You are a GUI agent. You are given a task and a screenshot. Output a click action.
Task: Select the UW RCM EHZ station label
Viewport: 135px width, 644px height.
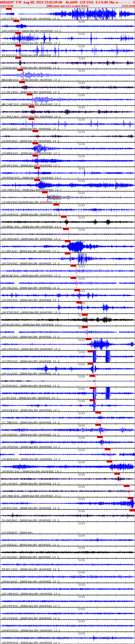pos(31,411)
